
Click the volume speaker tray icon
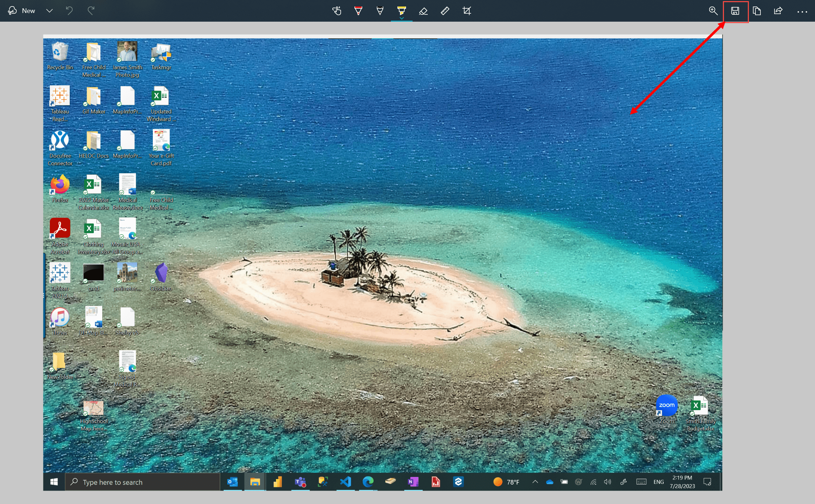click(x=608, y=482)
